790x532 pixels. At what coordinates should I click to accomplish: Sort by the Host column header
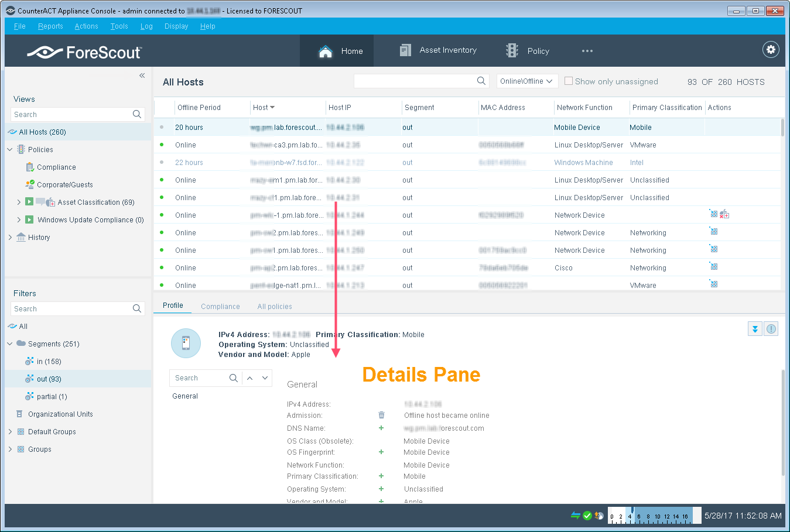click(x=264, y=108)
